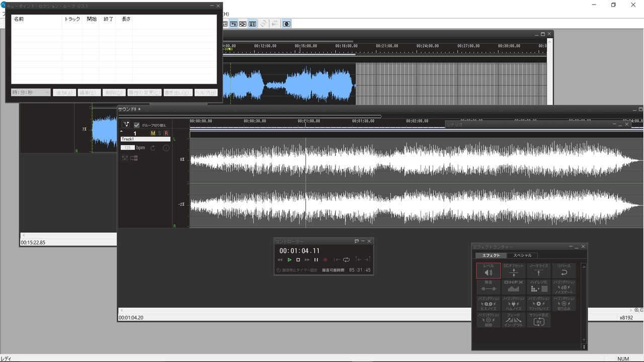Open the track info (i) icon
This screenshot has width=644, height=362.
click(x=166, y=148)
